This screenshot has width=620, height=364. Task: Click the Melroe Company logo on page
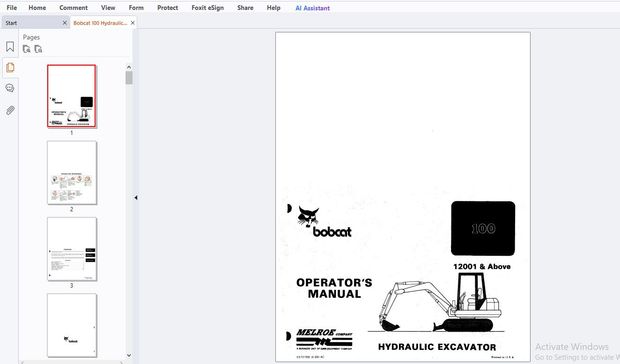pos(324,339)
